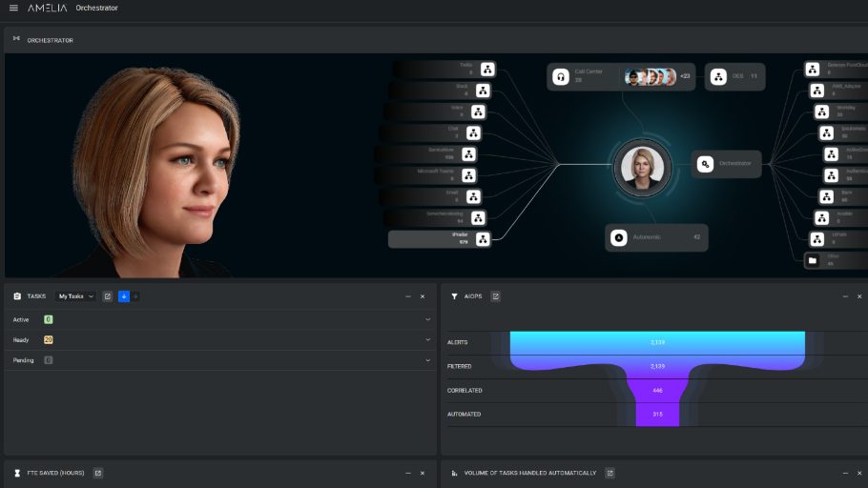
Task: Open Volume of Tasks panel in new window
Action: tap(610, 473)
